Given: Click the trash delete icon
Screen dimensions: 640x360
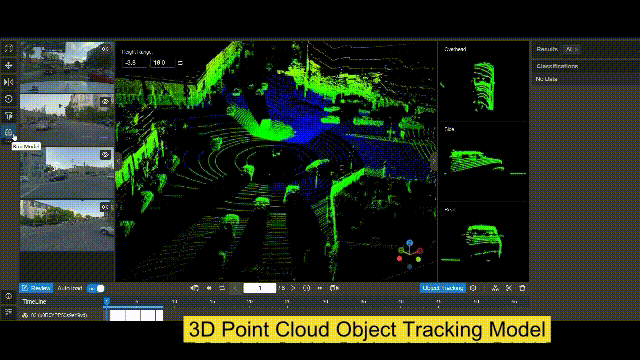Looking at the screenshot, I should (x=522, y=288).
